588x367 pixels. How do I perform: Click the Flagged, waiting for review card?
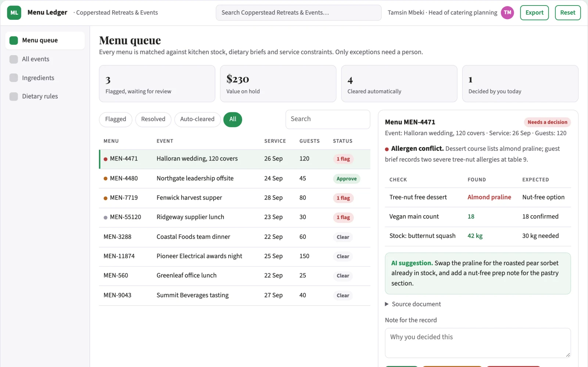157,84
